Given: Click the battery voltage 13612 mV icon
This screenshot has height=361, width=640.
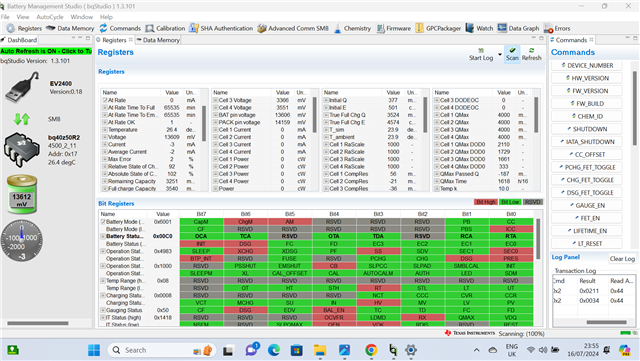Looking at the screenshot, I should (22, 195).
